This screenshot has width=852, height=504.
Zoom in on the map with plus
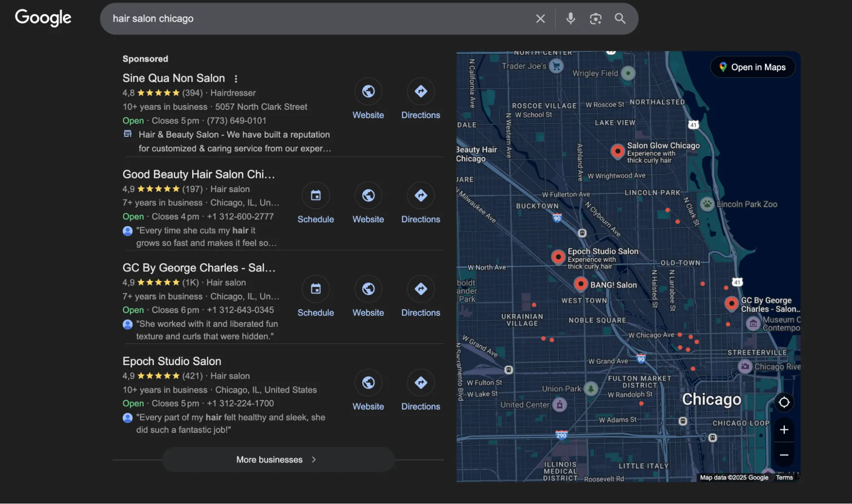[x=784, y=429]
